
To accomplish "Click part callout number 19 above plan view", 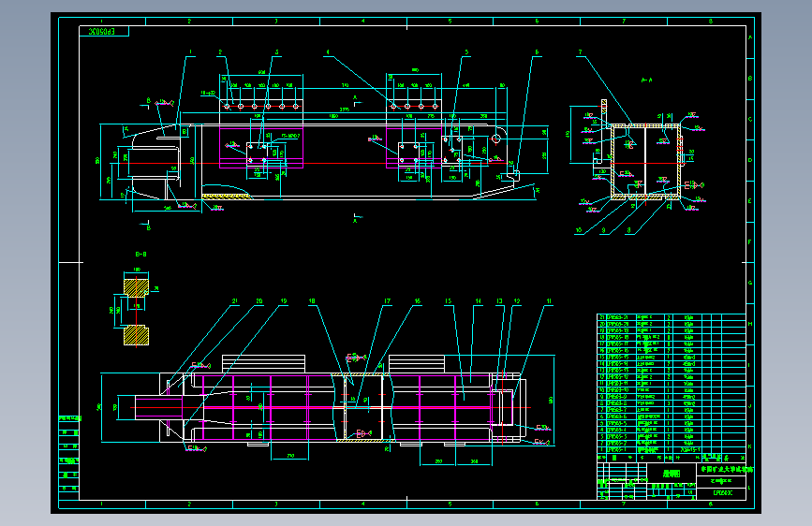I will (284, 300).
